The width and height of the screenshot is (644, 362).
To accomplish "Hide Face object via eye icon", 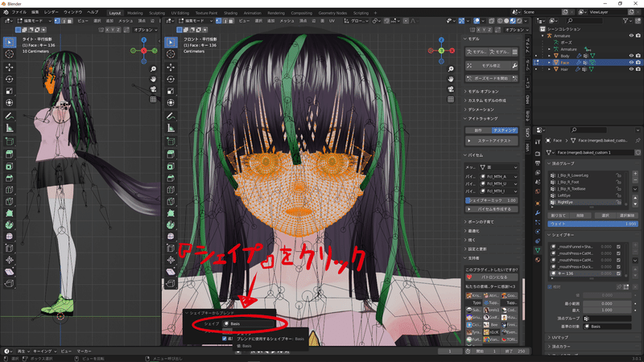I will click(631, 63).
